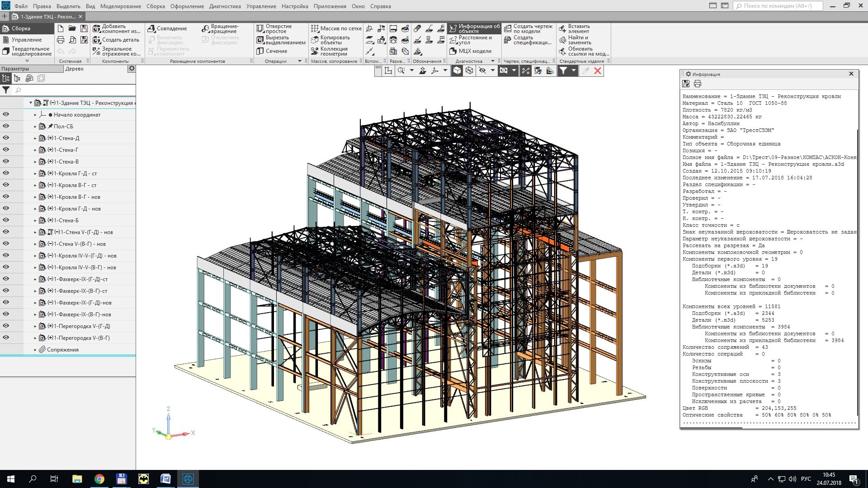This screenshot has width=868, height=488.
Task: Toggle visibility of 1-Стена-Г
Action: (6, 150)
